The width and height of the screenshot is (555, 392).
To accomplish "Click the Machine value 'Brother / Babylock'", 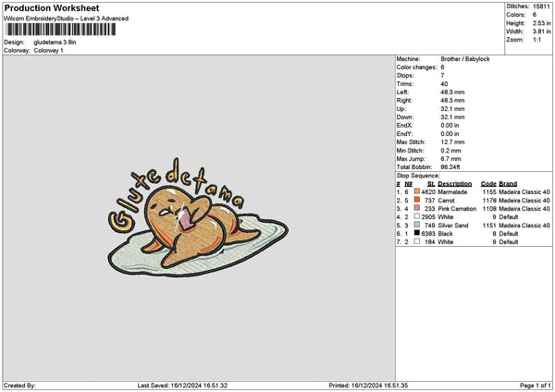I will [x=465, y=59].
